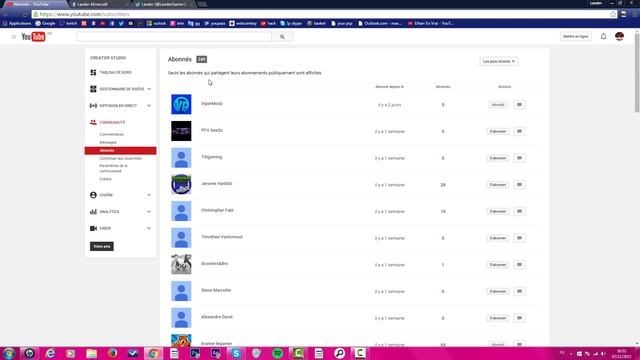Screen dimensions: 640x360
Task: Open the twitch bookmark
Action: click(x=68, y=24)
